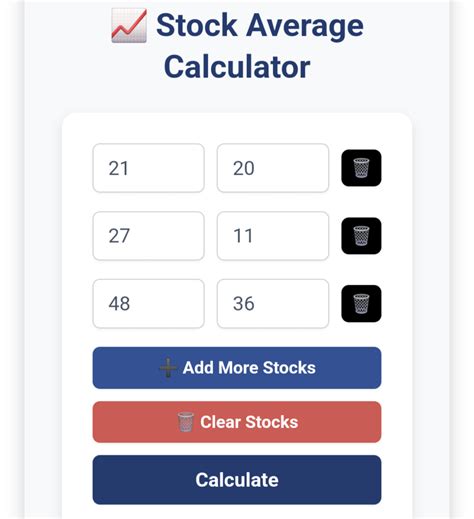Delete the row containing 27 and 11
Image resolution: width=474 pixels, height=519 pixels.
pyautogui.click(x=361, y=236)
